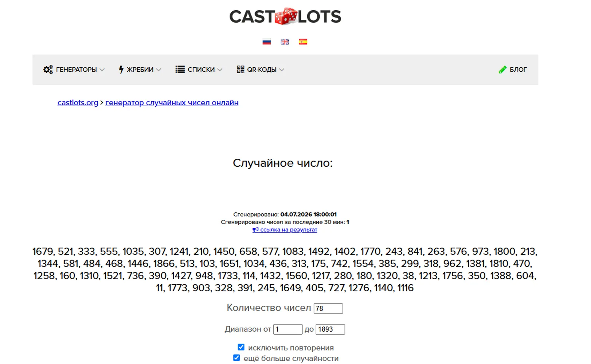Focus the Количество чисел field
This screenshot has height=364, width=591.
pyautogui.click(x=328, y=309)
